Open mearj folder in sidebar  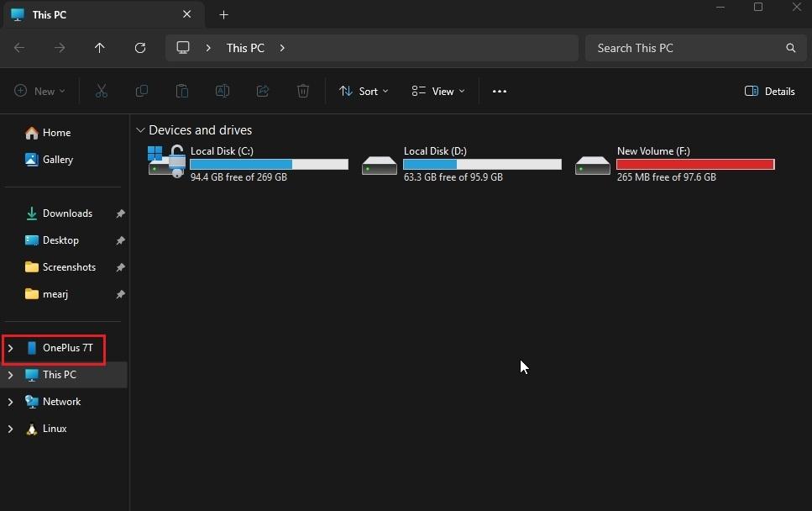[x=46, y=294]
